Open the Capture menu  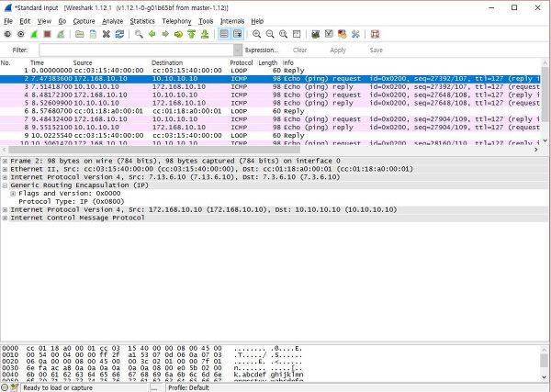coord(84,21)
